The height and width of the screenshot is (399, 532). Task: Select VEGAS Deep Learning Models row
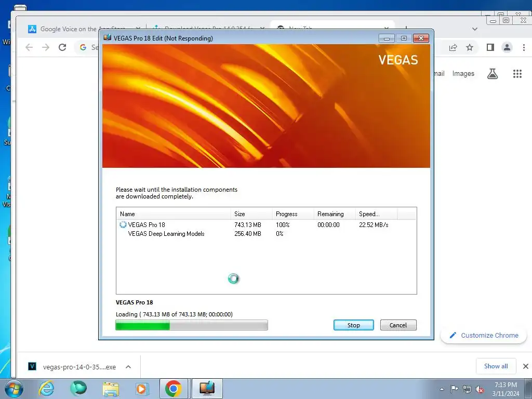[x=267, y=233]
